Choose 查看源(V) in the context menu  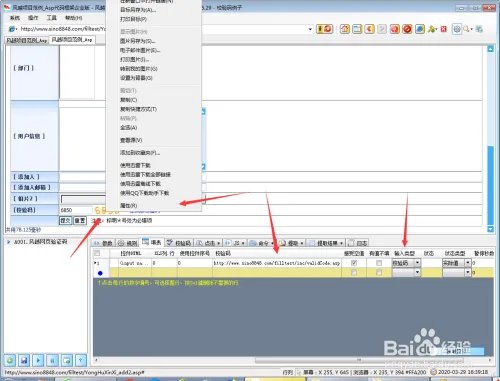(131, 140)
